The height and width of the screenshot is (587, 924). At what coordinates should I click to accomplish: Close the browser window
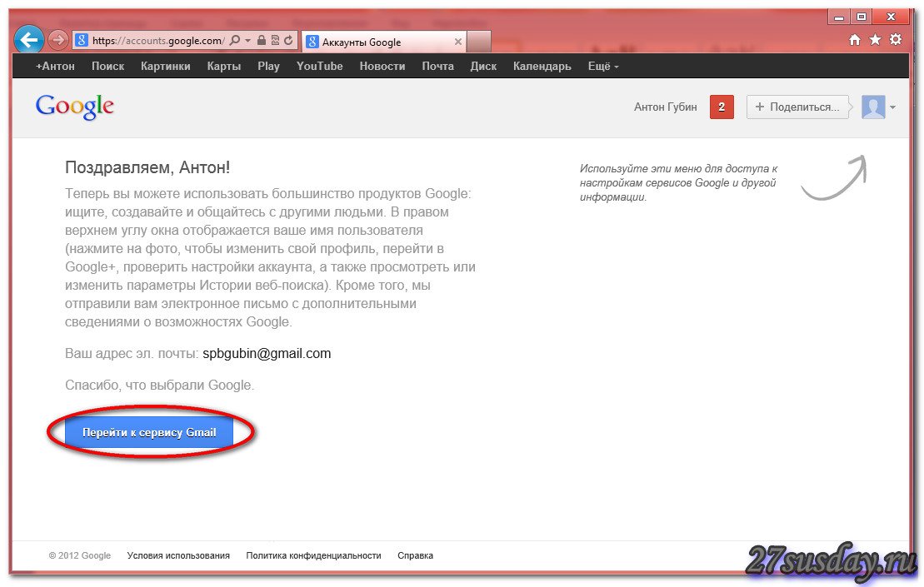coord(891,17)
